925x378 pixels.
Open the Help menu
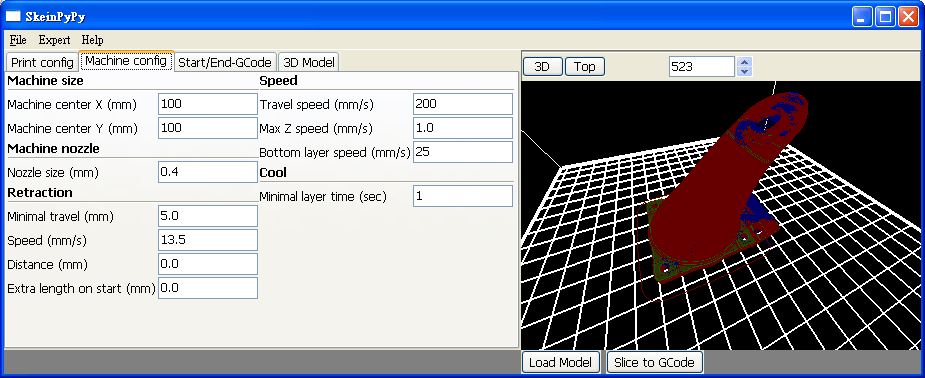tap(92, 40)
